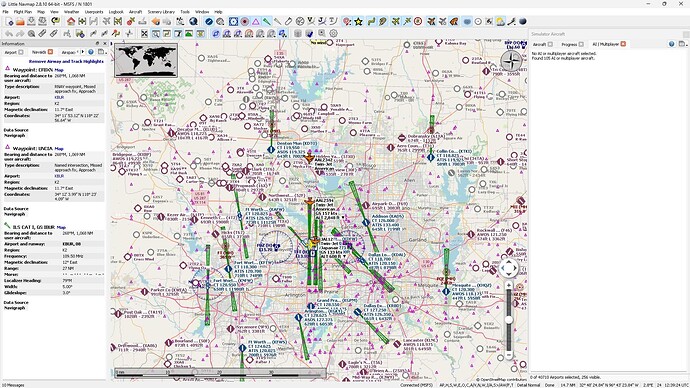Click the yellow star userpoints toolbar icon
This screenshot has height=388, width=690.
point(358,21)
